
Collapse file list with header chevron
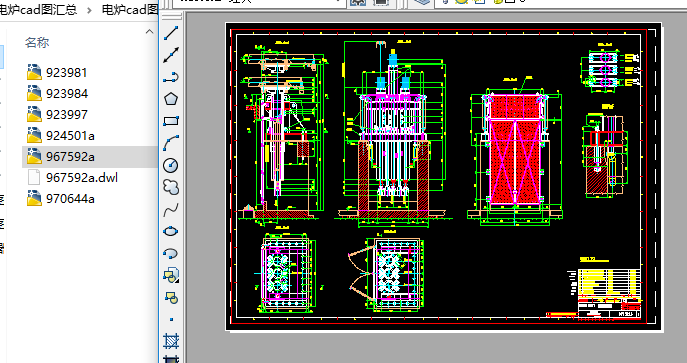tap(149, 32)
